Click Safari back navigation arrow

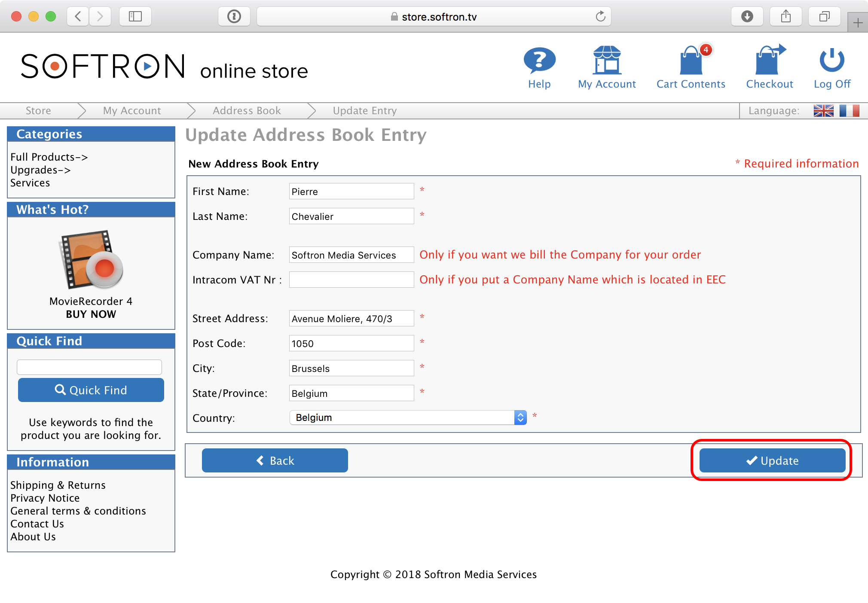pos(78,17)
